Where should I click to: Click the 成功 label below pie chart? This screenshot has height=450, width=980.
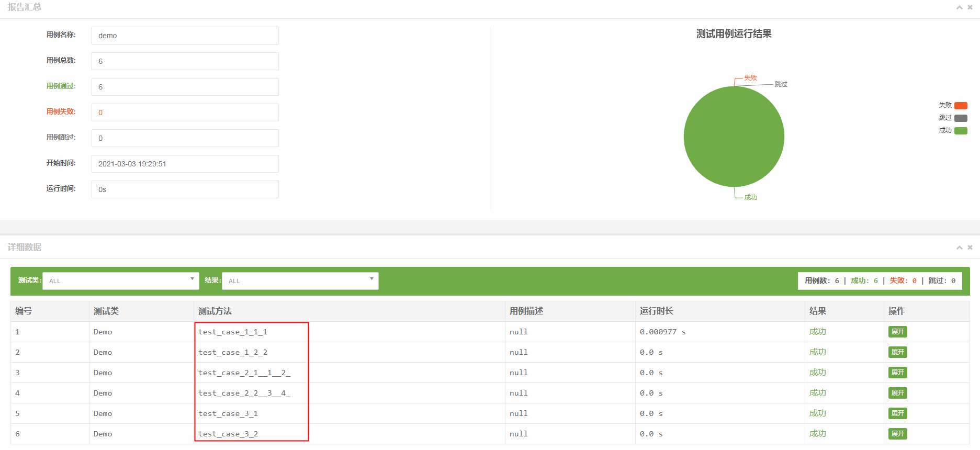[x=751, y=197]
